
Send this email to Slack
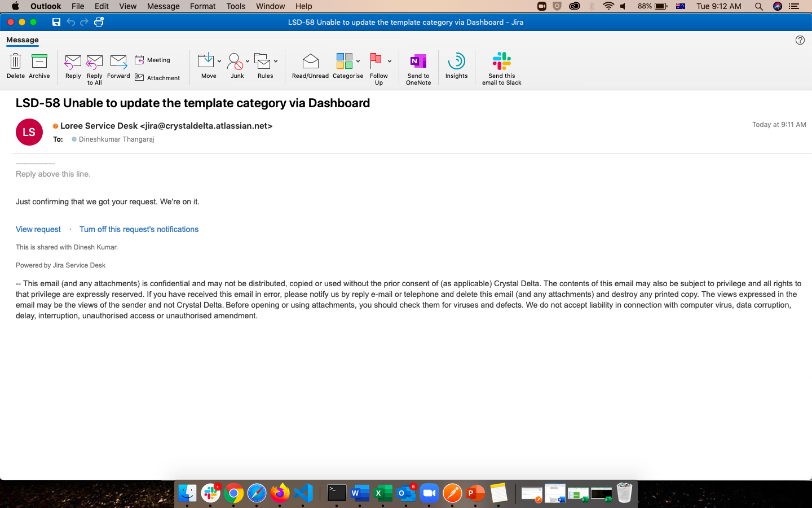tap(501, 69)
